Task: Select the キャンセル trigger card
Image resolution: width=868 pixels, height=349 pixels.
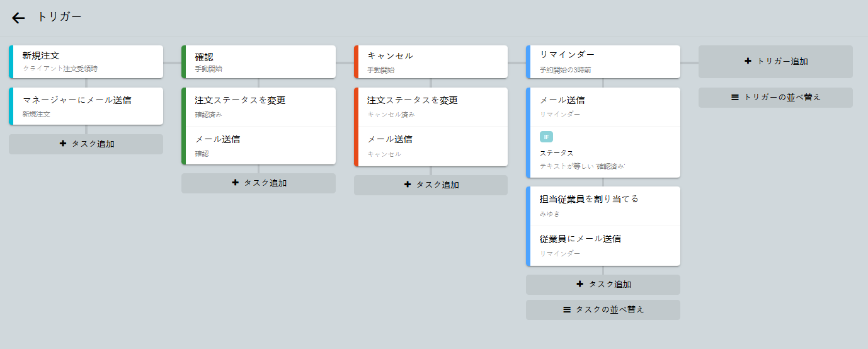Action: pyautogui.click(x=431, y=61)
